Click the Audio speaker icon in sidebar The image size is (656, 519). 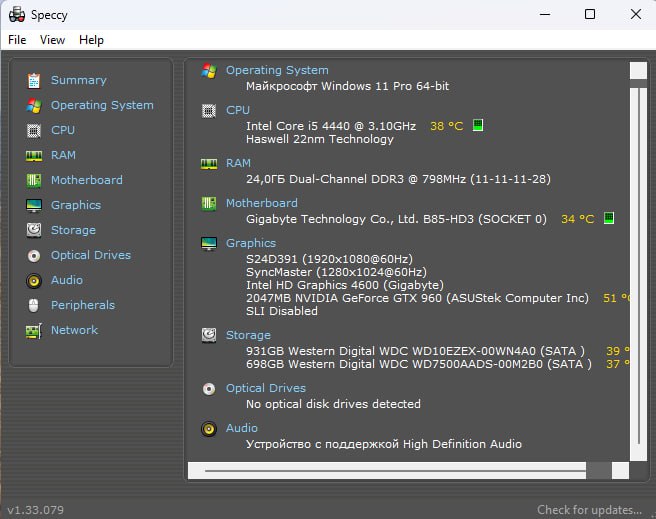click(34, 281)
